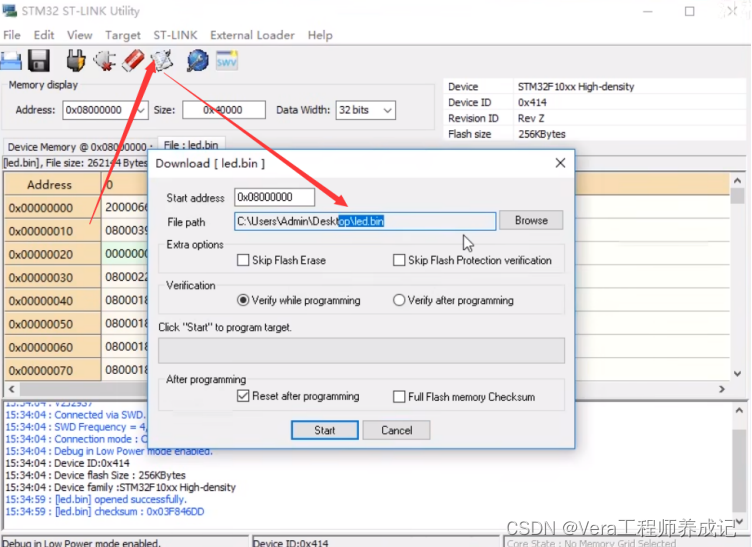Click log line checksum 0x03F846DD
The image size is (752, 547).
[x=105, y=512]
